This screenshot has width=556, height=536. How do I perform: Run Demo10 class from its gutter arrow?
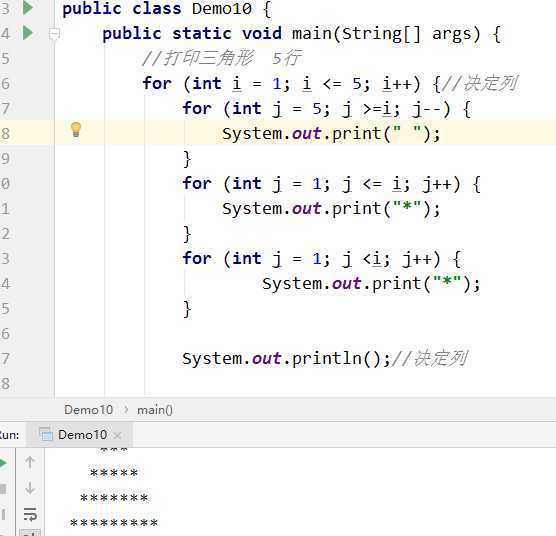pos(28,8)
